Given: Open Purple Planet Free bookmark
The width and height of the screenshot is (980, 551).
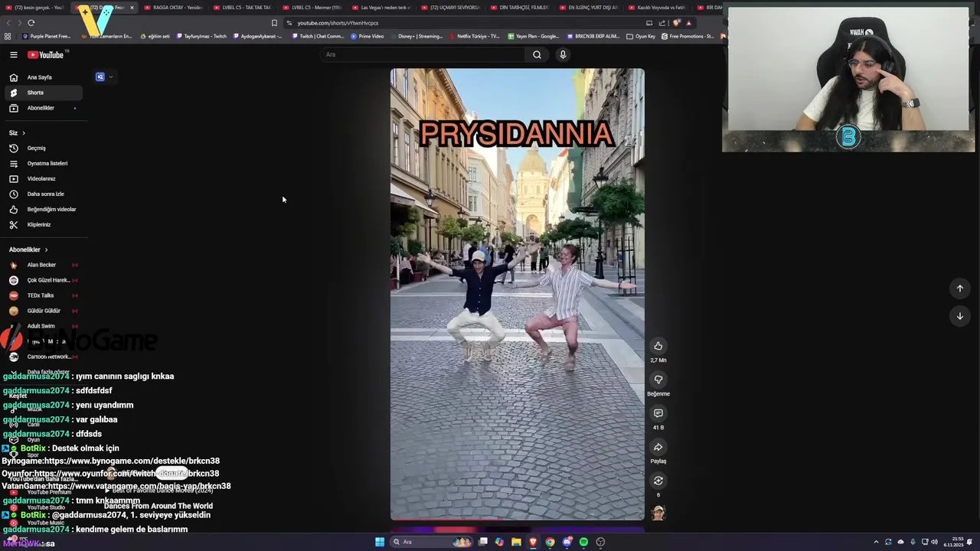Looking at the screenshot, I should click(46, 36).
